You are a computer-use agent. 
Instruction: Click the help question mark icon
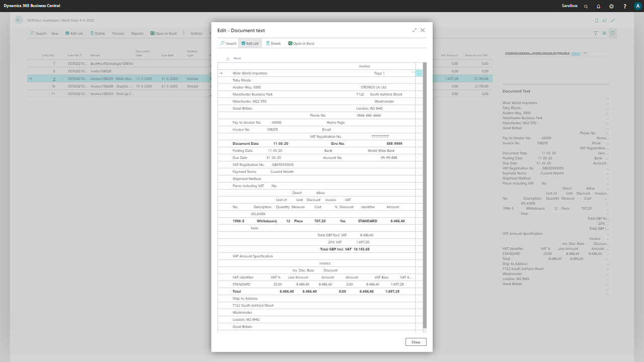point(625,6)
